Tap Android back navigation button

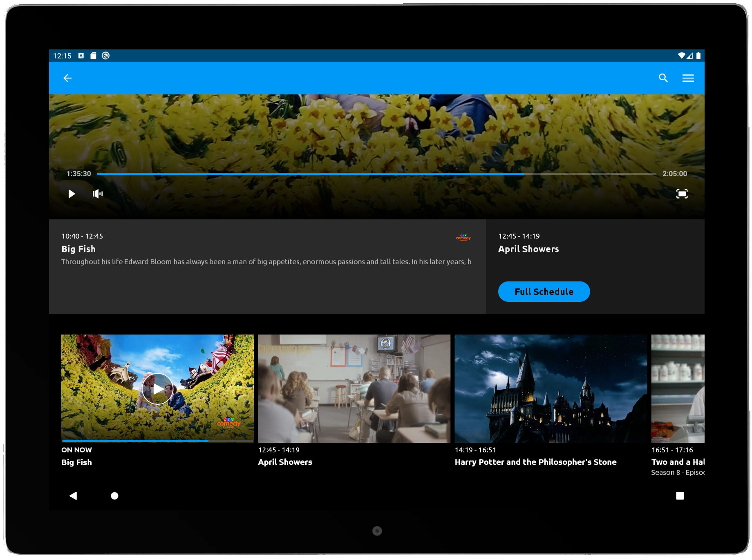click(x=73, y=496)
